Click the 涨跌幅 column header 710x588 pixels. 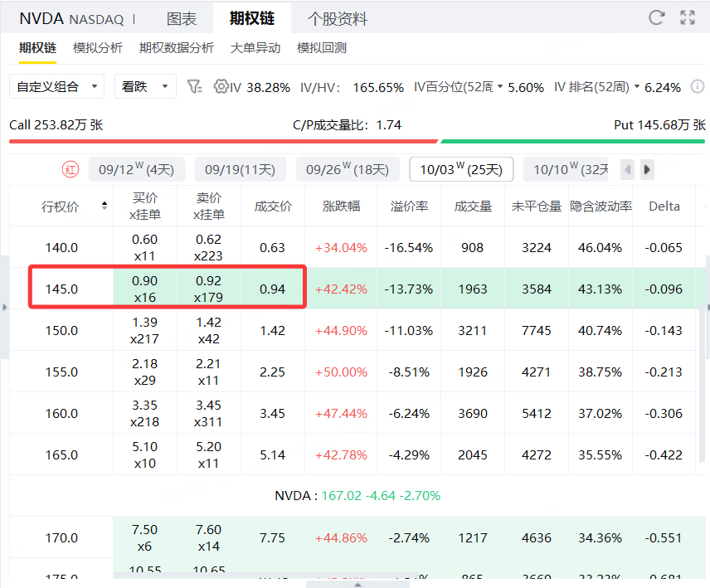click(342, 207)
